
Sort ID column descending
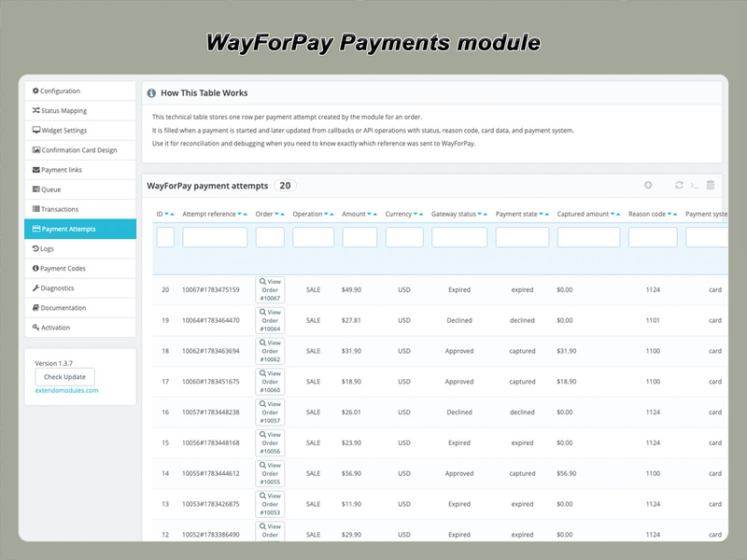click(x=166, y=215)
